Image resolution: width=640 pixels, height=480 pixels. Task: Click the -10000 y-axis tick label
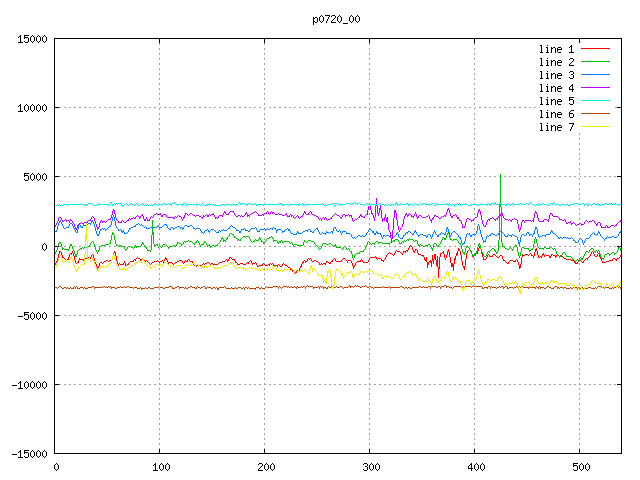tap(27, 384)
